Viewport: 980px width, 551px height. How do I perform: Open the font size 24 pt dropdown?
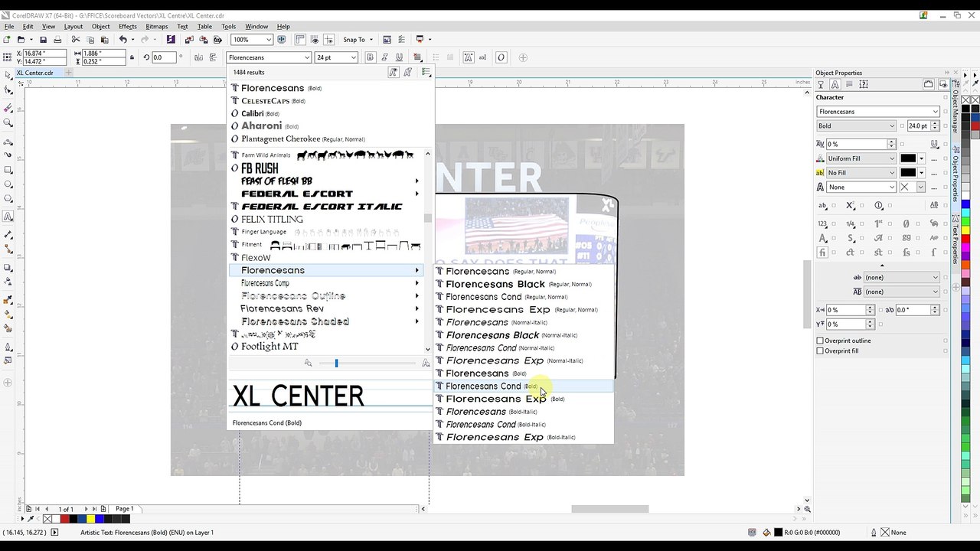(353, 57)
